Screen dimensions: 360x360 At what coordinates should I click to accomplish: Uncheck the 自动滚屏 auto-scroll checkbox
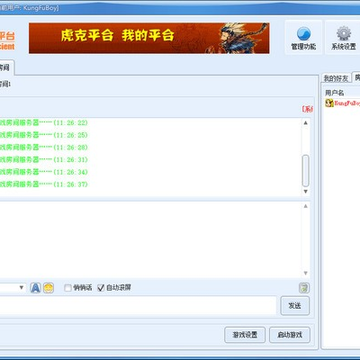pos(101,288)
